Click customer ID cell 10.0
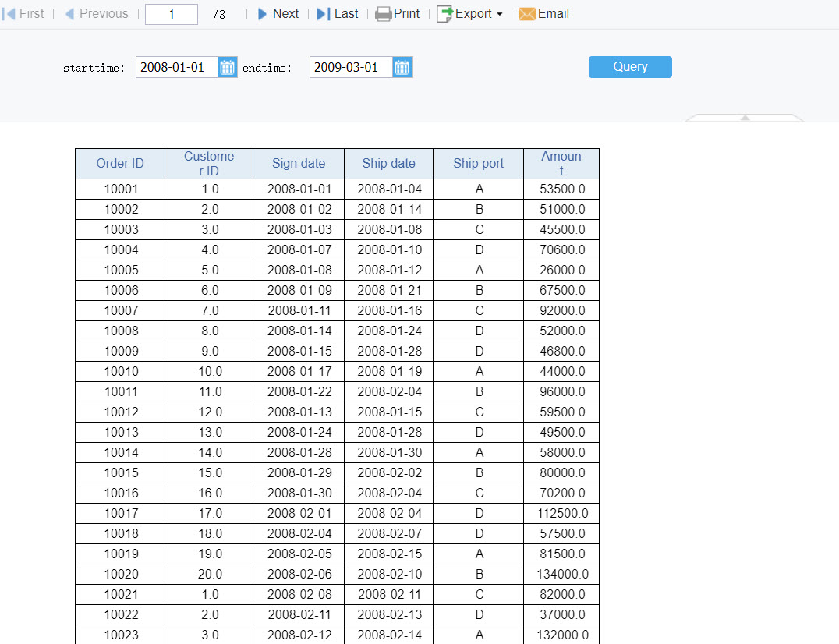Image resolution: width=839 pixels, height=644 pixels. pyautogui.click(x=210, y=371)
